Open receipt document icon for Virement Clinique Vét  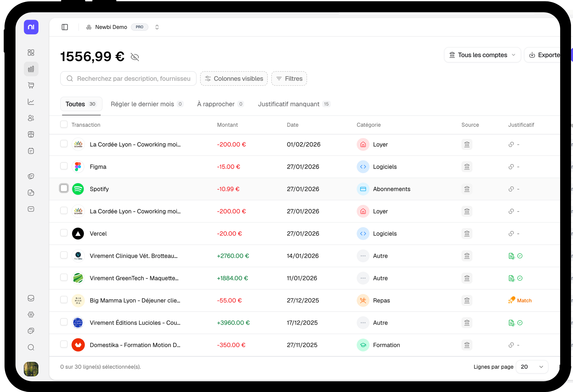[x=512, y=256]
